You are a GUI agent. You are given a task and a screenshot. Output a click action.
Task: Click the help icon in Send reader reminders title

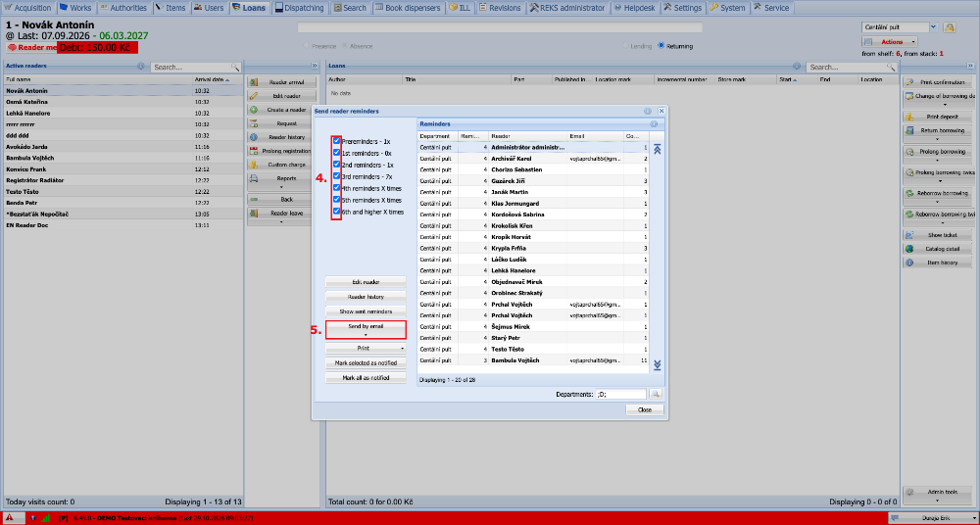pyautogui.click(x=648, y=111)
